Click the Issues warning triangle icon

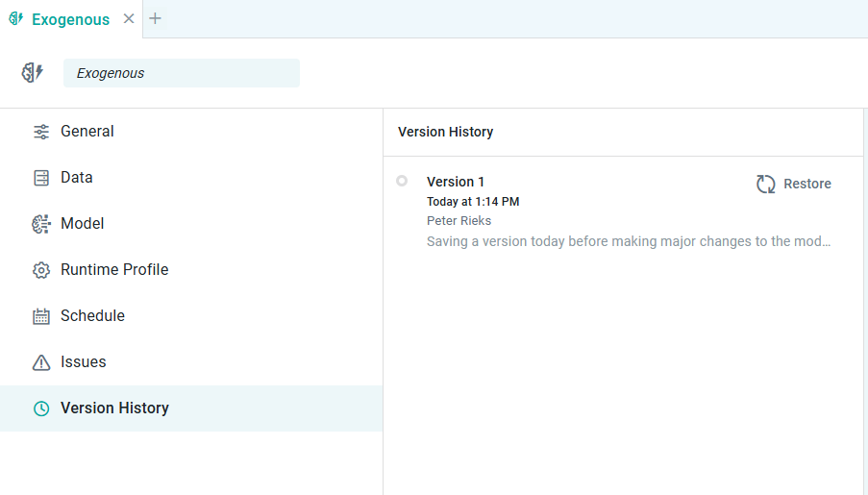coord(41,362)
